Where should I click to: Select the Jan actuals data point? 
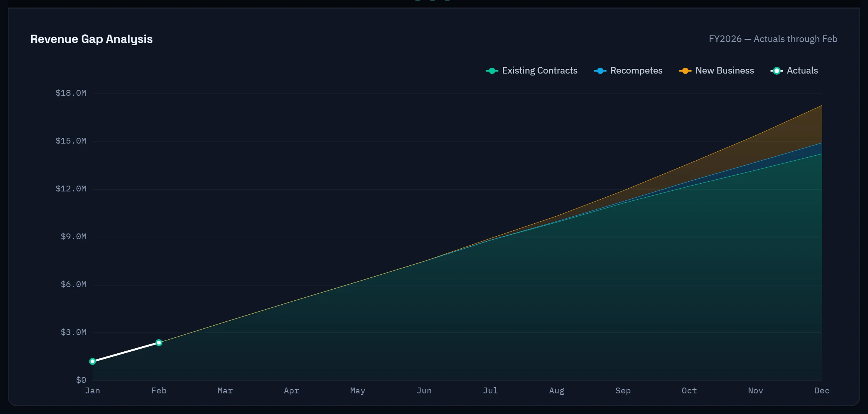click(93, 361)
